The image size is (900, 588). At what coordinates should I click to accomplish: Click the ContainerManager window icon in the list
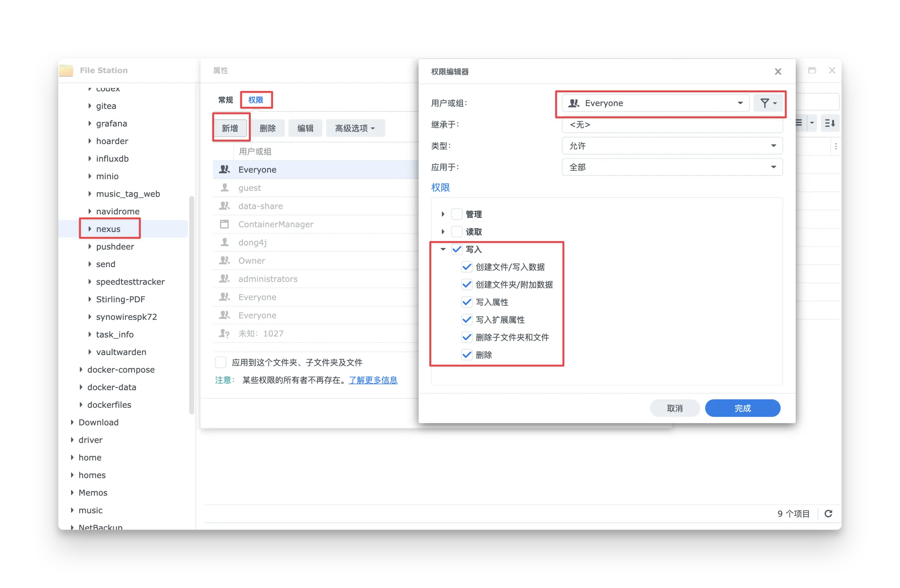pyautogui.click(x=224, y=224)
